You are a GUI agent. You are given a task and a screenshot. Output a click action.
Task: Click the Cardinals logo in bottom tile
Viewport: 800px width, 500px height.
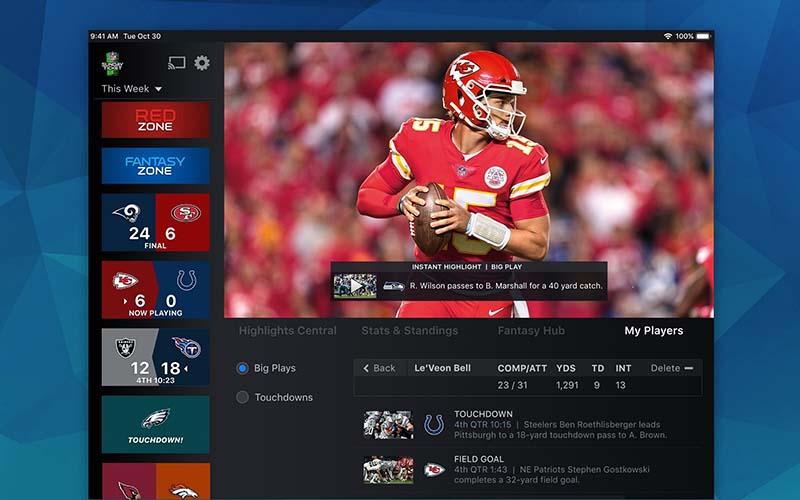tap(129, 490)
